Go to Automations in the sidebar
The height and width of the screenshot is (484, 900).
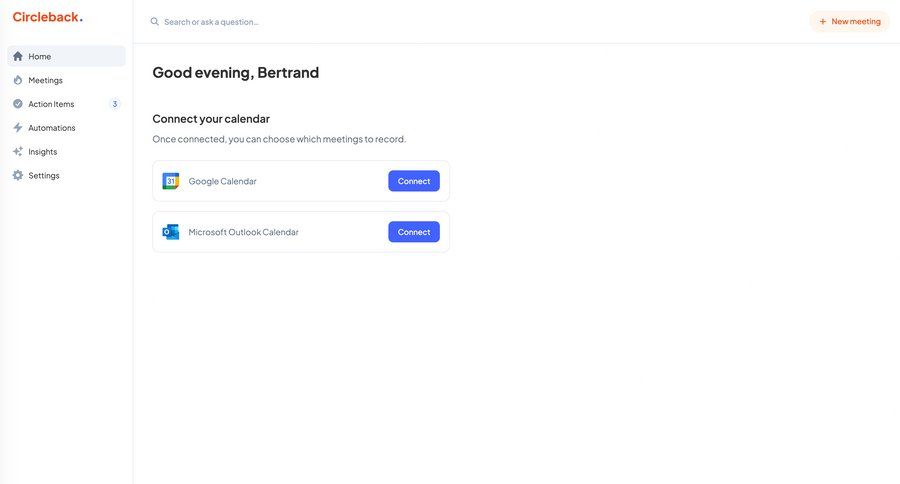pos(52,128)
